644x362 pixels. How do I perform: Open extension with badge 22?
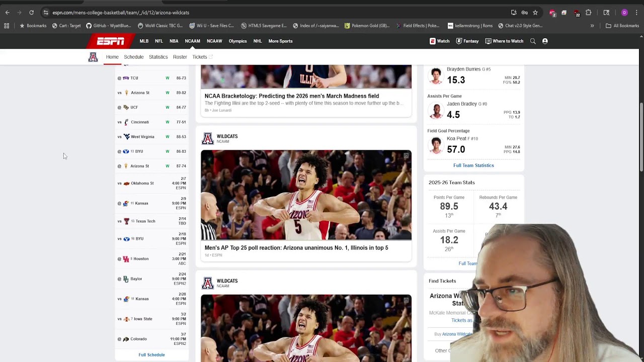click(x=577, y=13)
